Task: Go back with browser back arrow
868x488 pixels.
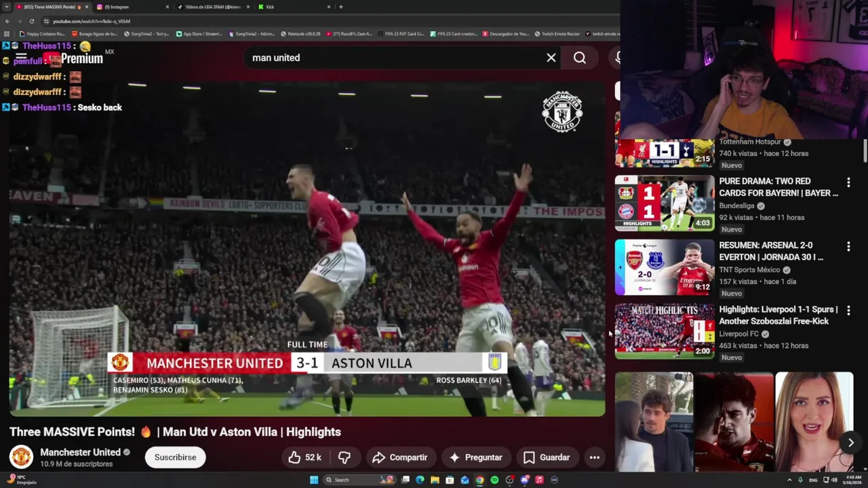Action: (x=7, y=21)
